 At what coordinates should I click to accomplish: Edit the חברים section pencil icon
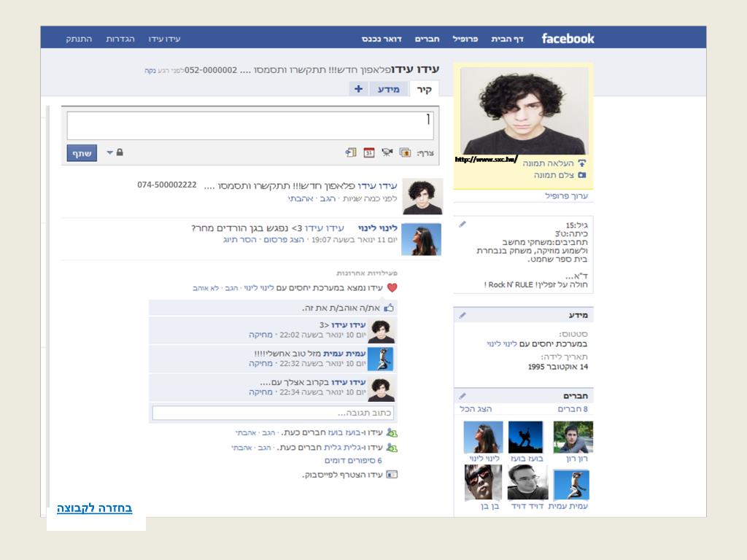[462, 396]
